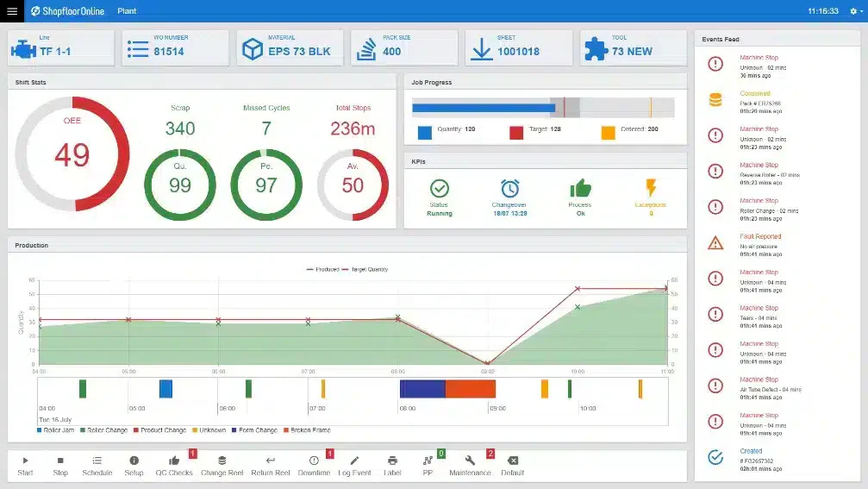The height and width of the screenshot is (489, 868).
Task: Click the Stop square icon
Action: (60, 461)
